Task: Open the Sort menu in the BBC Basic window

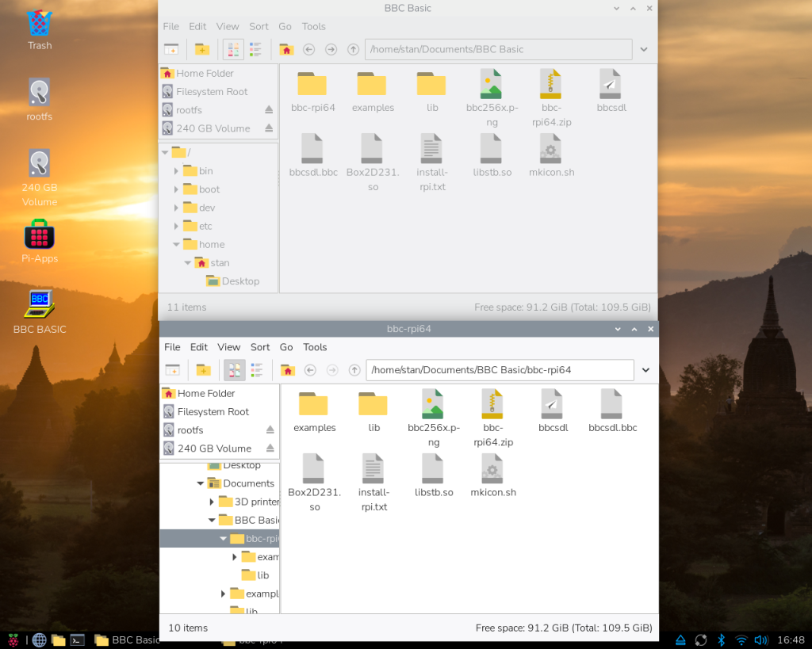Action: [259, 26]
